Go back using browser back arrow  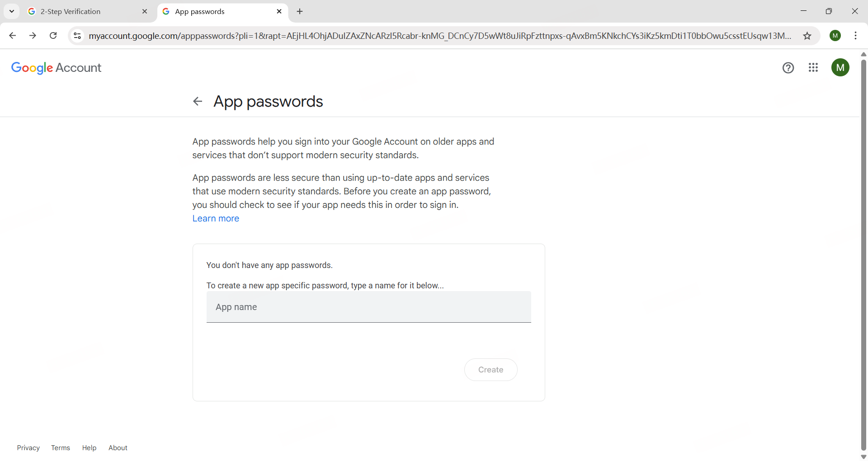(13, 36)
